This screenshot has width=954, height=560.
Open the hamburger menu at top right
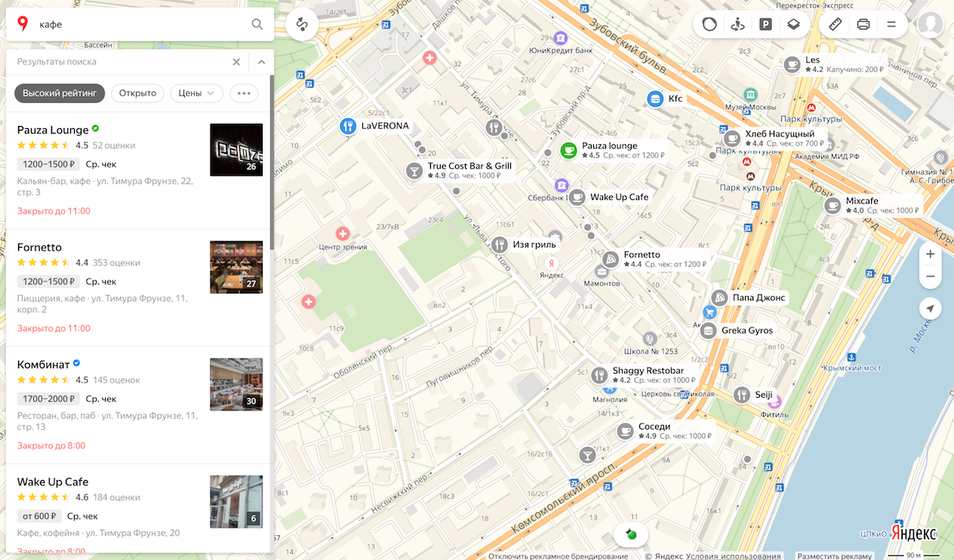coord(891,24)
